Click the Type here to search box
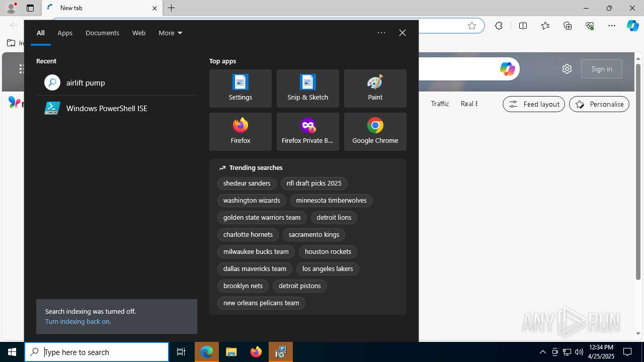The width and height of the screenshot is (644, 362). pyautogui.click(x=97, y=352)
